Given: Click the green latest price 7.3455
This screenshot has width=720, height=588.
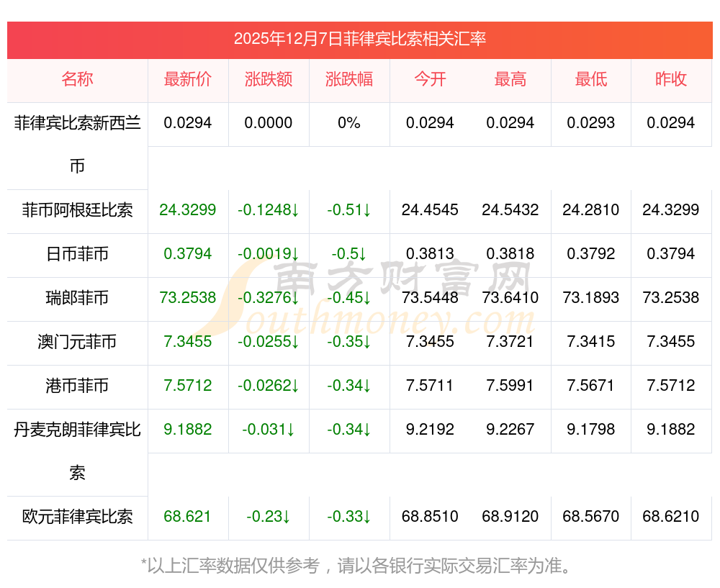Looking at the screenshot, I should [187, 342].
